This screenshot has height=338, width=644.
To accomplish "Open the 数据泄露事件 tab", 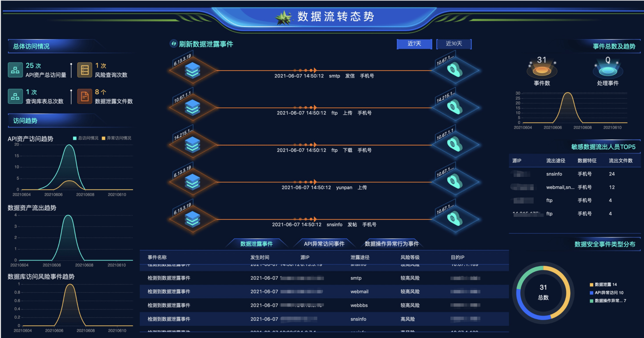I will tap(257, 244).
